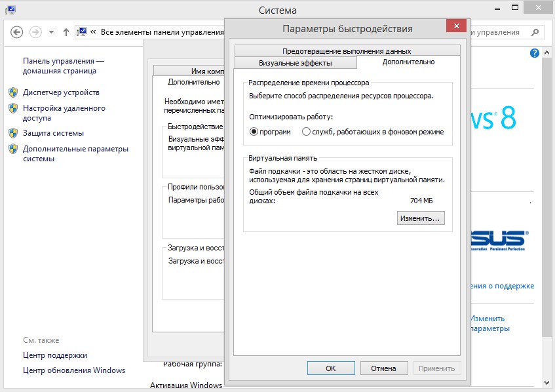Viewport: 555px width, 392px height.
Task: Click shield icon beside Диспетчер устройств
Action: click(x=13, y=92)
